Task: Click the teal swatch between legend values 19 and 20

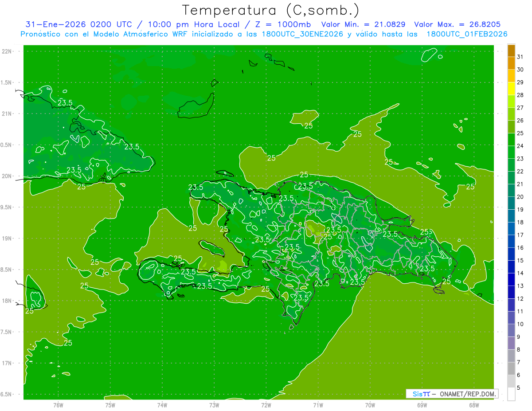Action: 511,204
